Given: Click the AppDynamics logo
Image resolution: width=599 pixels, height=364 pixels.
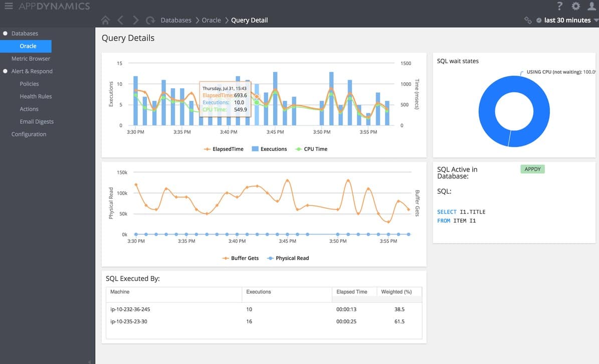Looking at the screenshot, I should 55,6.
